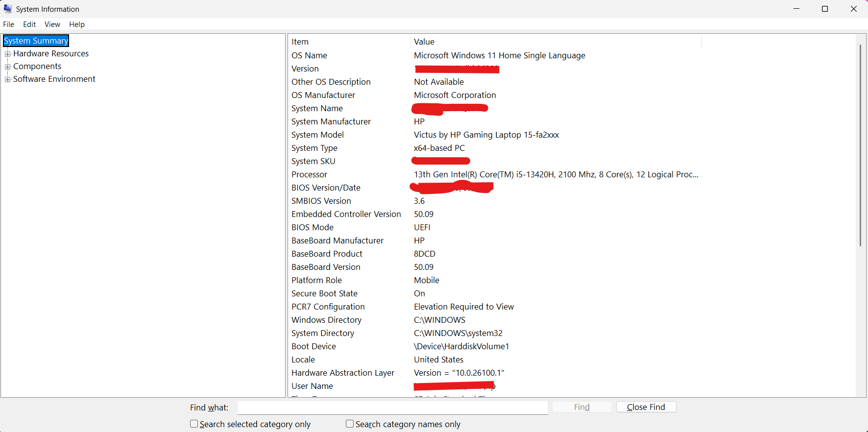Open the File menu
The width and height of the screenshot is (868, 432).
9,24
